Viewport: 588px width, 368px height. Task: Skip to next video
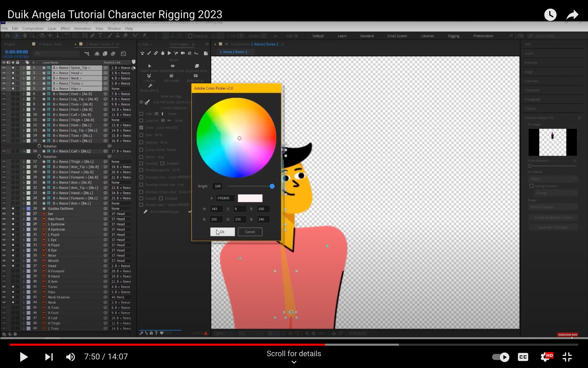49,357
